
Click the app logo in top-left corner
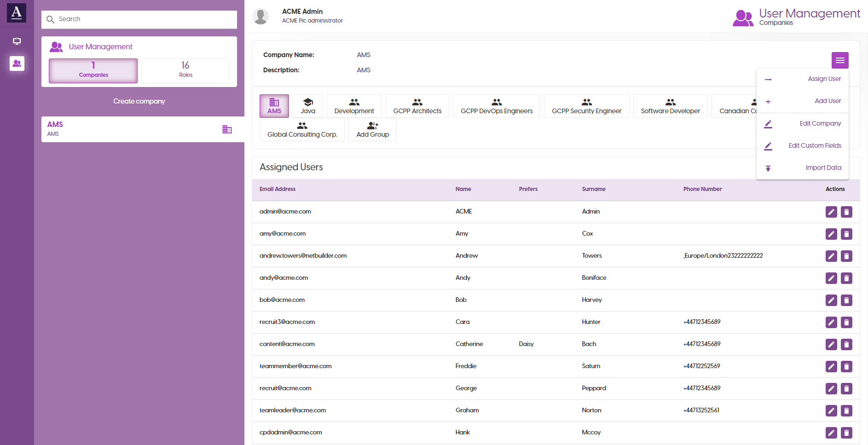click(17, 12)
